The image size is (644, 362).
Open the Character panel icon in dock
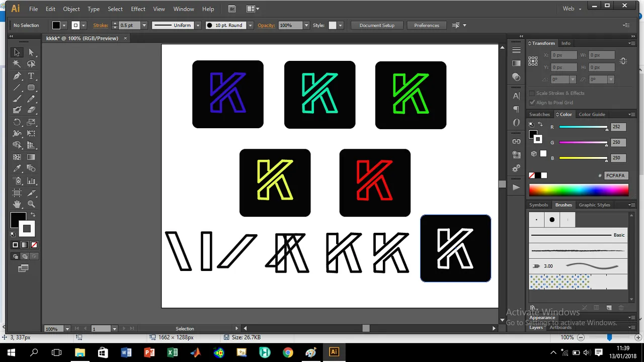516,96
